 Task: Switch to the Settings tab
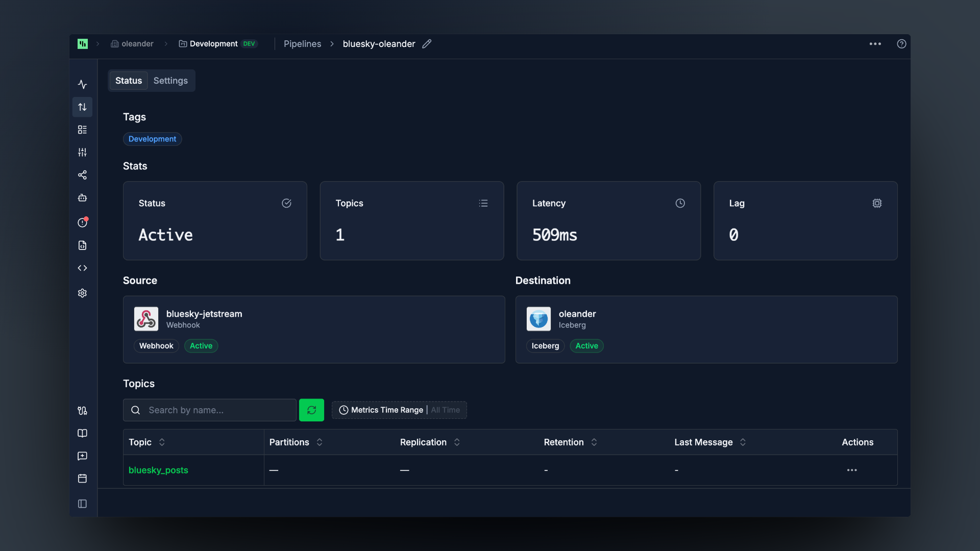tap(170, 81)
